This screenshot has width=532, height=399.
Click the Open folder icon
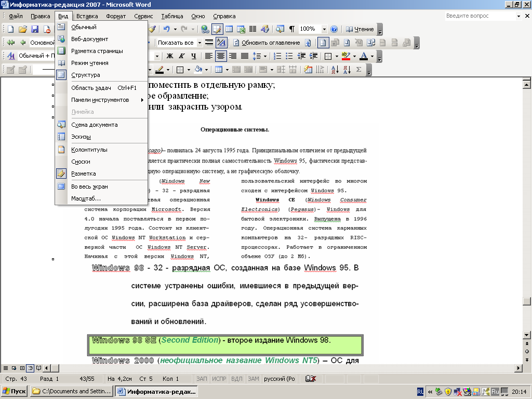click(22, 29)
